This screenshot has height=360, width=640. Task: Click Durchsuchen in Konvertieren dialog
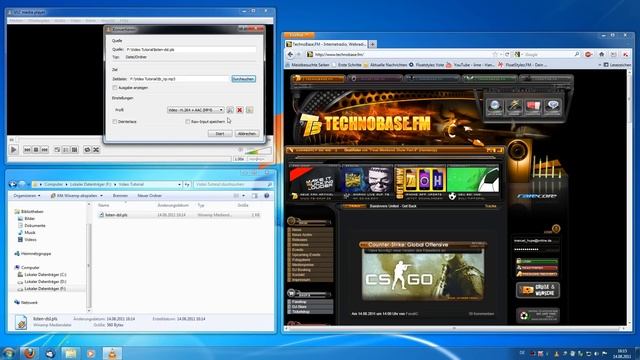244,79
